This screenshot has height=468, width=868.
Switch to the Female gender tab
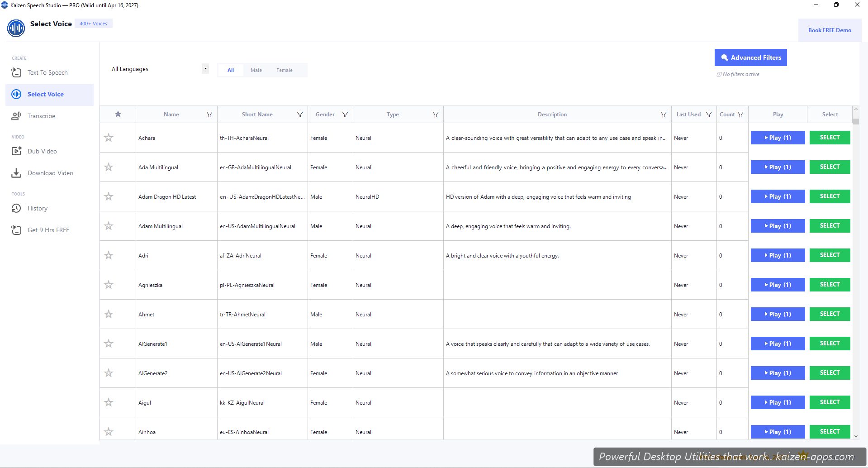click(284, 70)
